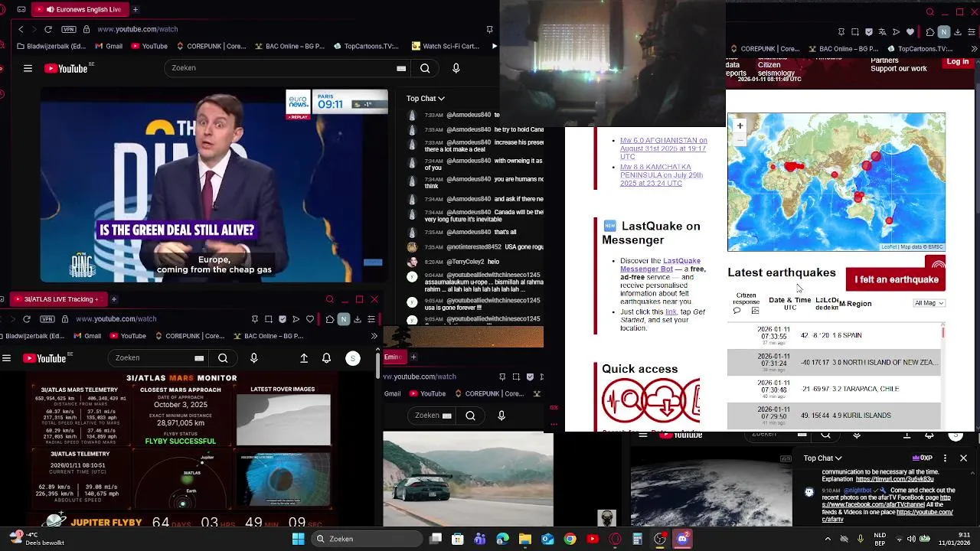Click the car video thumbnail in small window
980x551 pixels.
coord(468,479)
